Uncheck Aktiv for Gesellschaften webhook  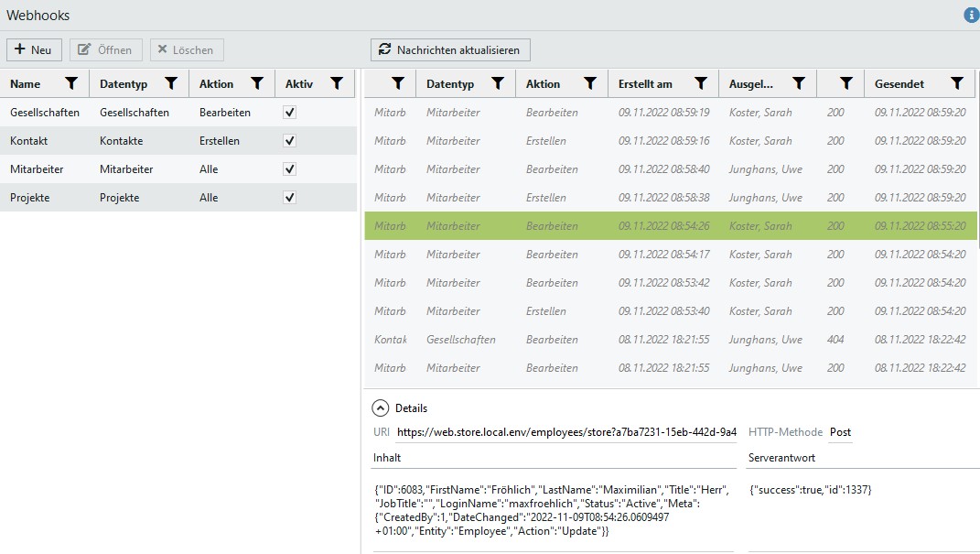click(290, 113)
